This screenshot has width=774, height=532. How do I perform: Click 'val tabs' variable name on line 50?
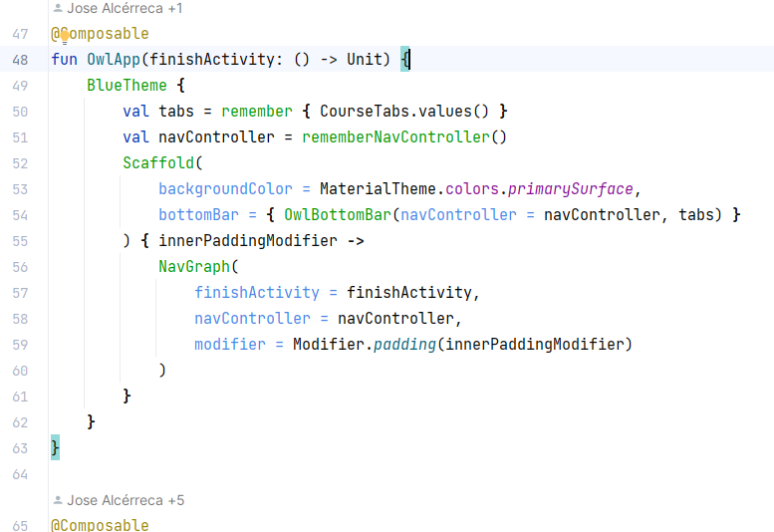(x=176, y=111)
